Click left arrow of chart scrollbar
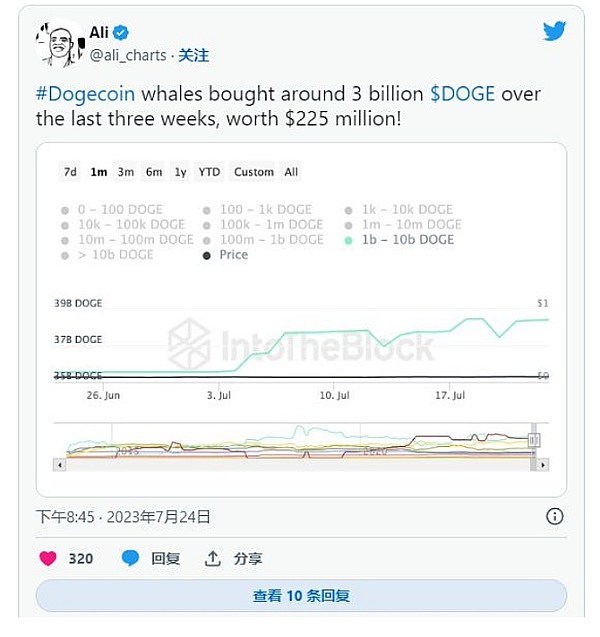 pyautogui.click(x=60, y=465)
